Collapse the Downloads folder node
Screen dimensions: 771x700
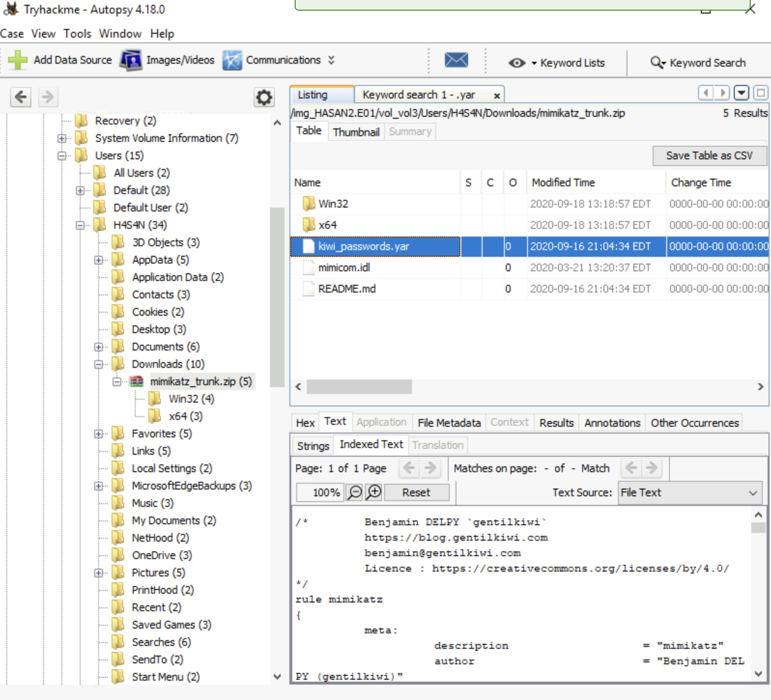[x=99, y=364]
